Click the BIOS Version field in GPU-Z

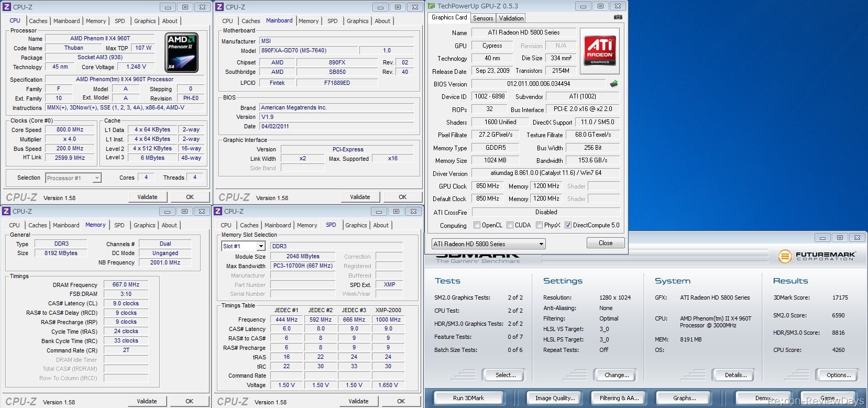538,84
